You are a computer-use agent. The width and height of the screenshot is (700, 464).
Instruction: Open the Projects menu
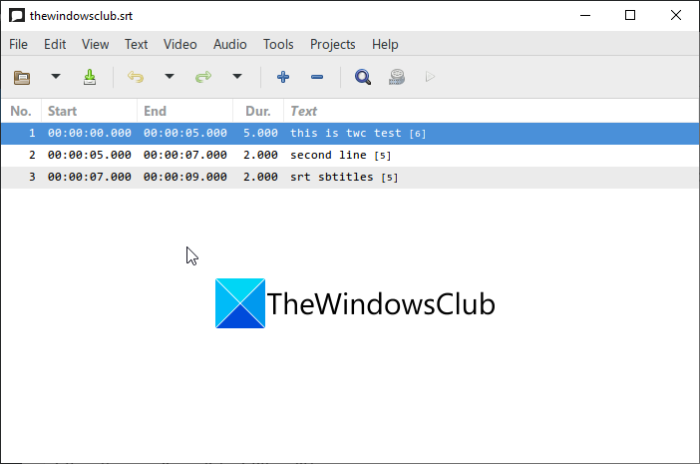pyautogui.click(x=333, y=44)
